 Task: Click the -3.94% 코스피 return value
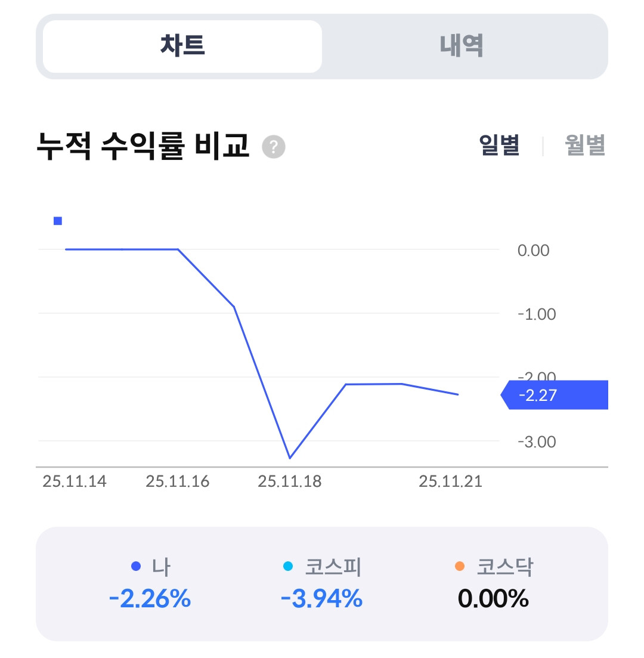[321, 598]
